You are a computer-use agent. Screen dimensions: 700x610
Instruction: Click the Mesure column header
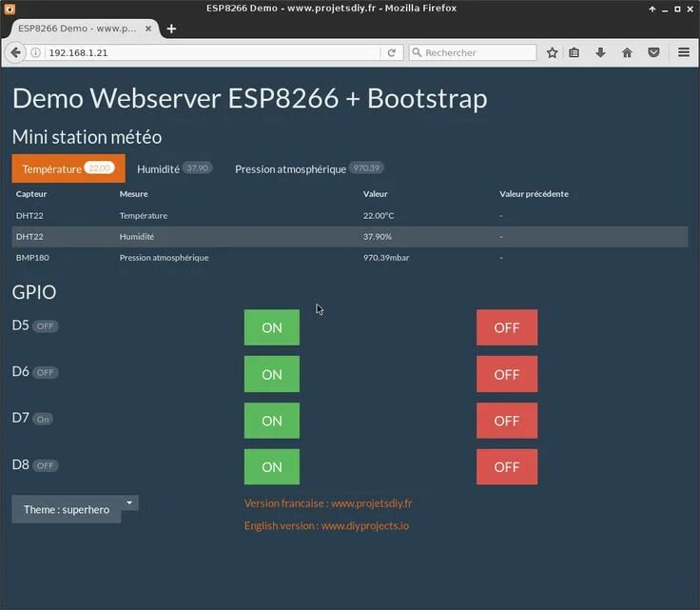[x=133, y=194]
